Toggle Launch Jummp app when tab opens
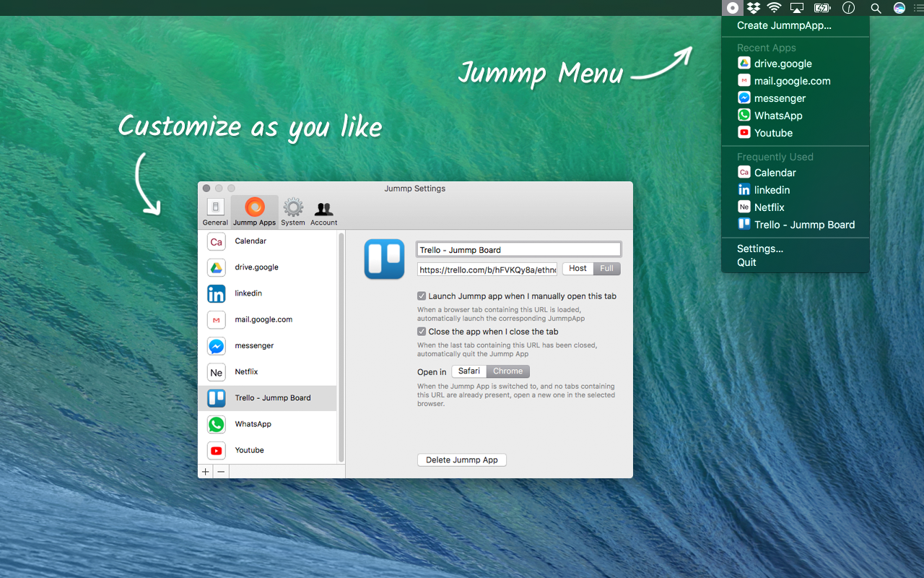This screenshot has height=578, width=924. pos(422,296)
